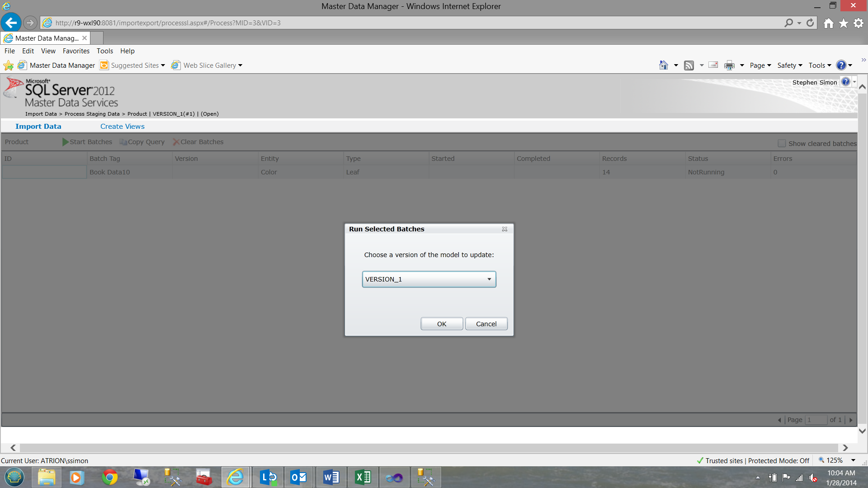Click the refresh page icon
The width and height of the screenshot is (868, 488).
click(x=810, y=23)
